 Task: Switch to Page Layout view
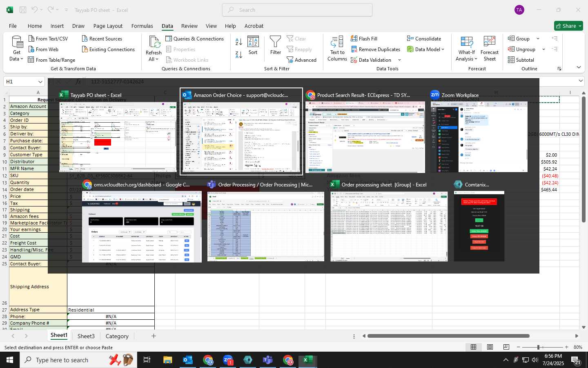490,347
